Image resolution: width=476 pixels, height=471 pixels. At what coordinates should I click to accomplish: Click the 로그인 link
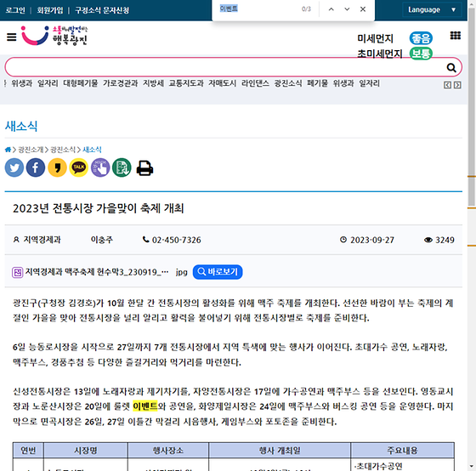point(15,10)
